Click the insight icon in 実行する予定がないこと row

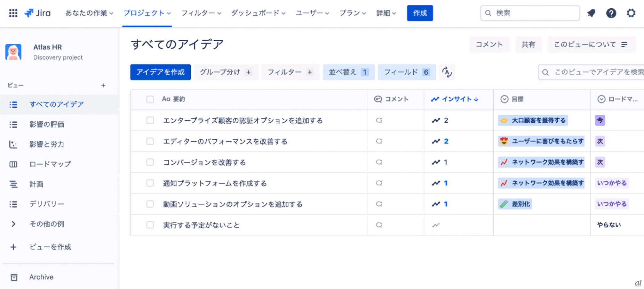click(x=436, y=225)
